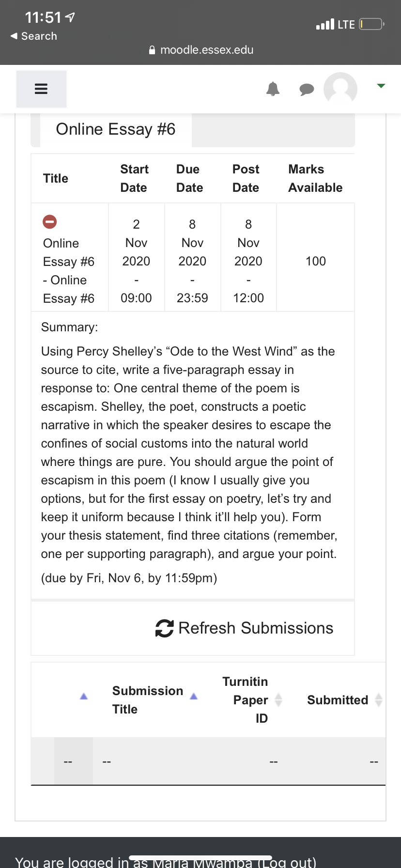
Task: Tap the bottom home indicator bar
Action: pyautogui.click(x=200, y=858)
